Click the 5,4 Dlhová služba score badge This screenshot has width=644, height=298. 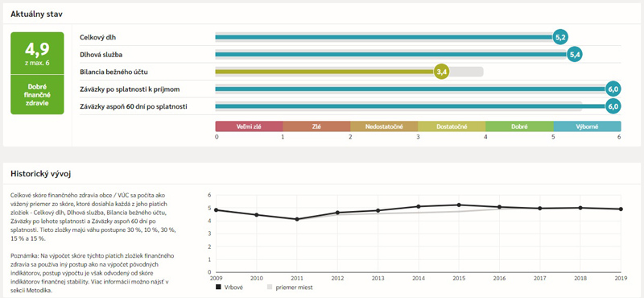tap(574, 54)
